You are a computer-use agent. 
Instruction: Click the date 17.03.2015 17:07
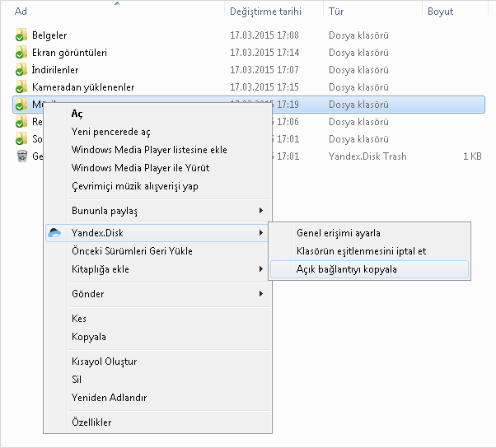[264, 69]
